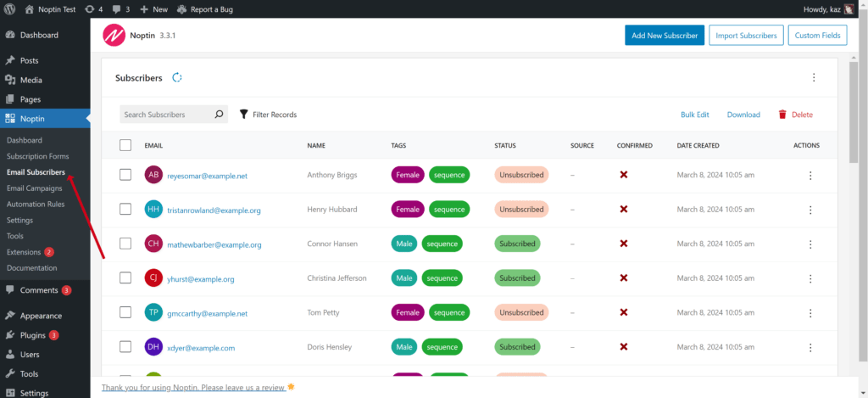Open the Noptin Test site home link
This screenshot has width=868, height=398.
pos(50,9)
